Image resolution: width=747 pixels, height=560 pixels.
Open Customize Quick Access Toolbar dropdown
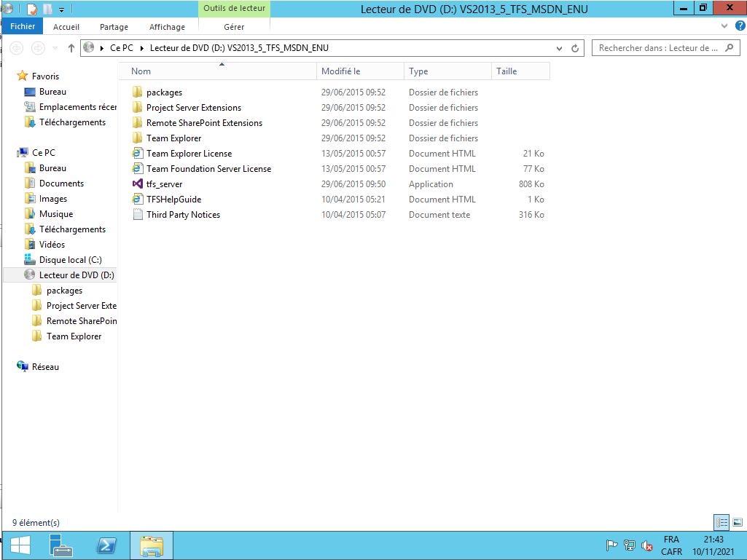[61, 9]
